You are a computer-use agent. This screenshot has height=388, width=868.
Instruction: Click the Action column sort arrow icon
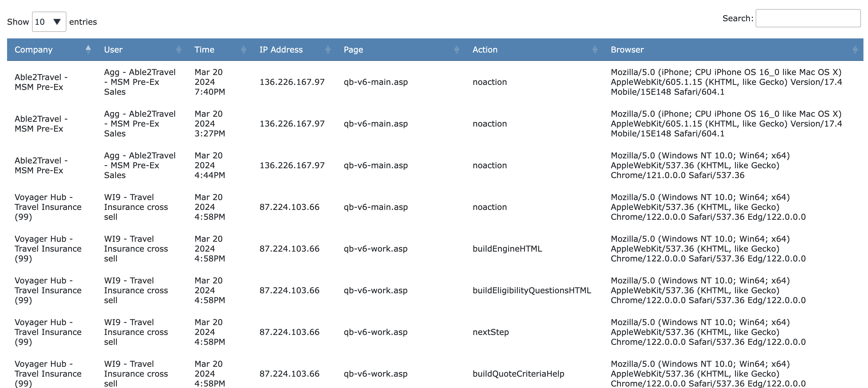coord(595,50)
